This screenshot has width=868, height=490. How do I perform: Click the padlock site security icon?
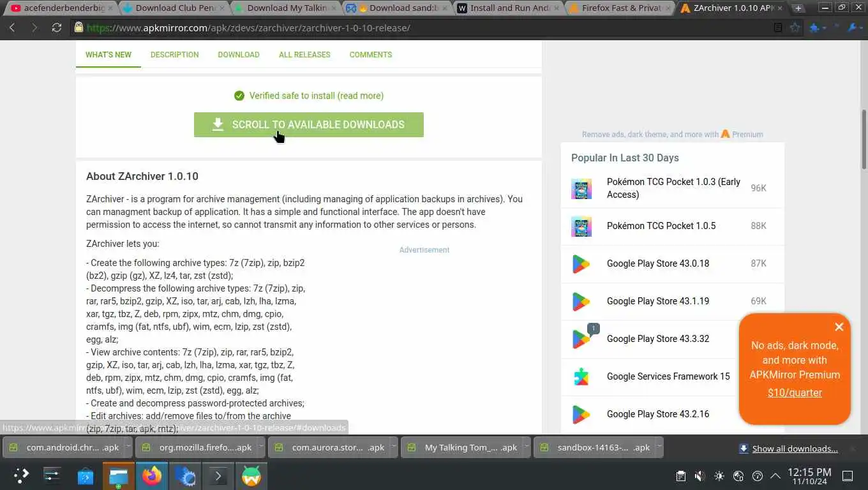(79, 28)
